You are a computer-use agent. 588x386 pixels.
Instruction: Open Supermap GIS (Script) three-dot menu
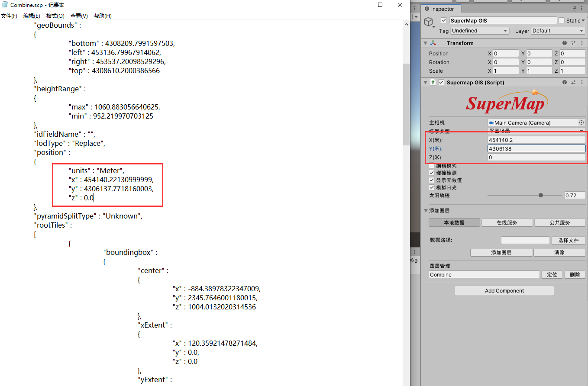tap(582, 82)
